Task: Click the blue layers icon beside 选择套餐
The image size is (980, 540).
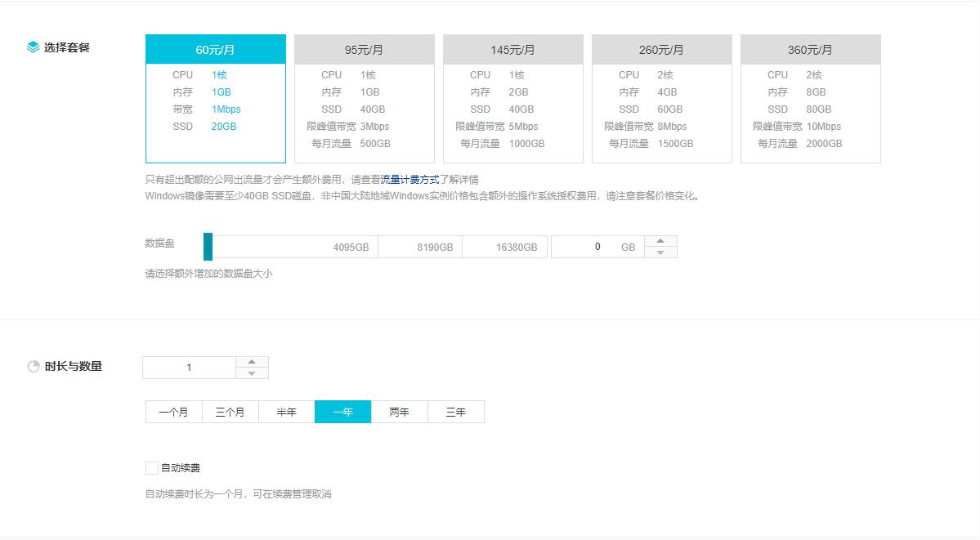Action: tap(33, 47)
